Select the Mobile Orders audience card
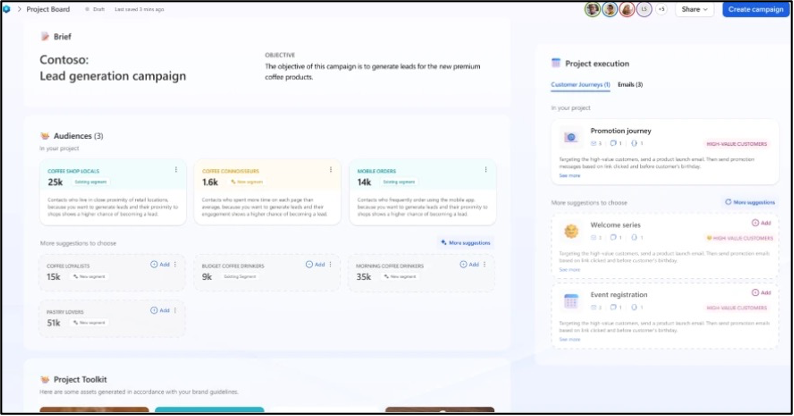 pos(422,192)
